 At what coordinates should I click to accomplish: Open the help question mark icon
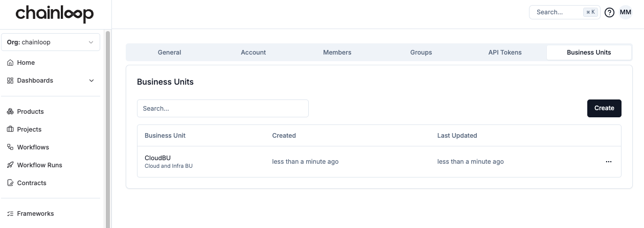pos(609,12)
